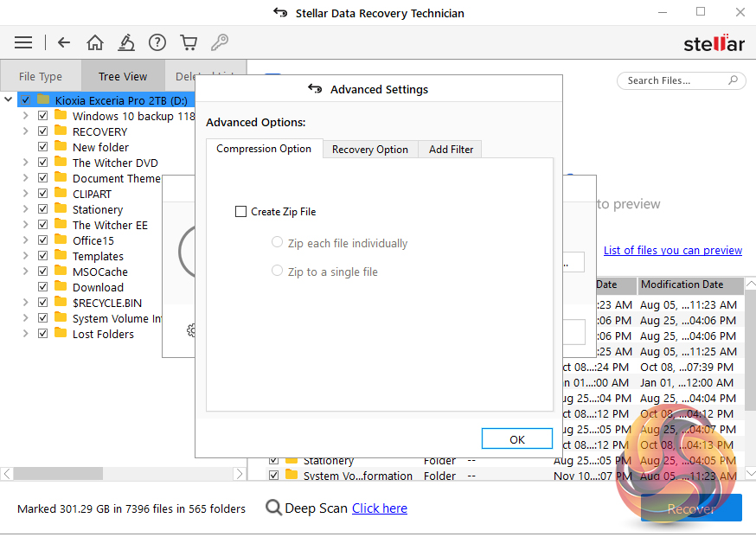Click OK in Advanced Settings
Viewport: 756px width, 537px height.
pyautogui.click(x=517, y=439)
